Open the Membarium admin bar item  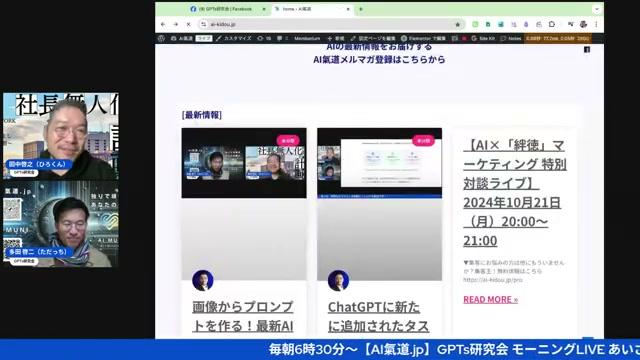[x=307, y=38]
